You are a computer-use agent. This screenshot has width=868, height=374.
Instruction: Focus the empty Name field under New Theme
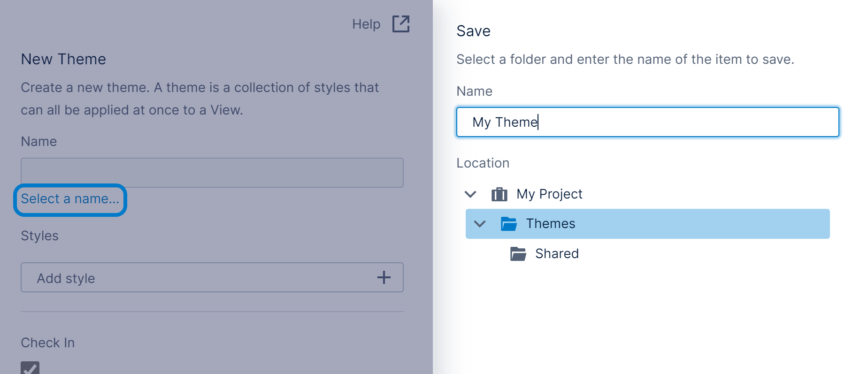212,173
